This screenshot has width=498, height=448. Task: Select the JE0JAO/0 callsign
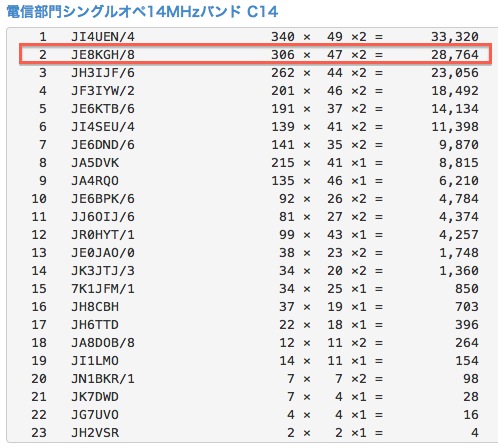click(103, 252)
